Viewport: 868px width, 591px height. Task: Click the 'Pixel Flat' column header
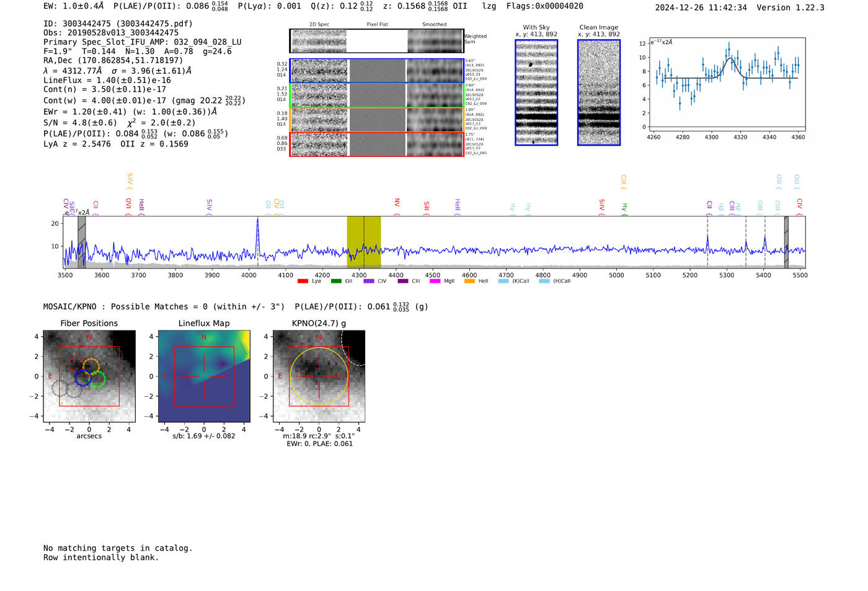coord(377,25)
